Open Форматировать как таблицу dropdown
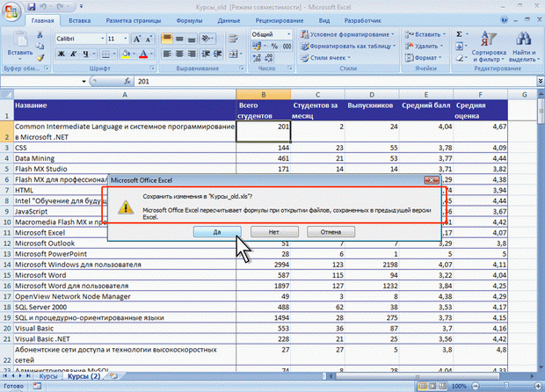 (x=348, y=46)
